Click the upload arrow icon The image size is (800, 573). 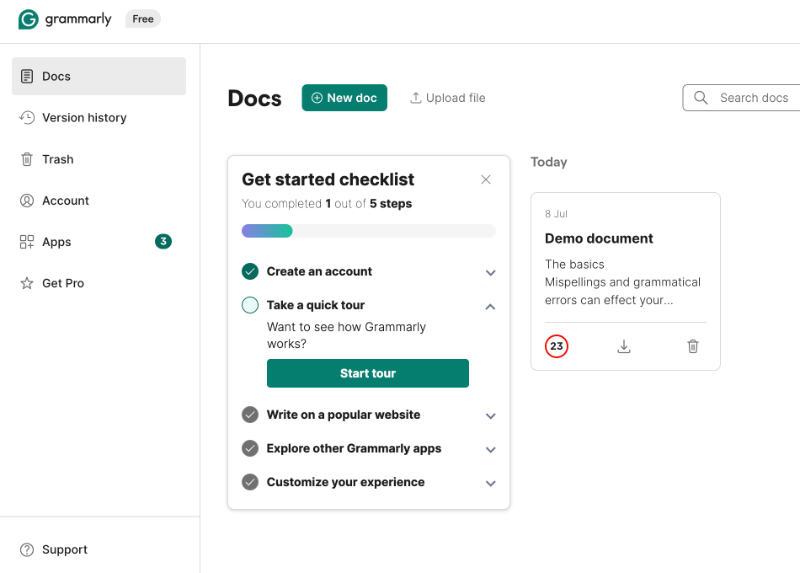[x=416, y=97]
